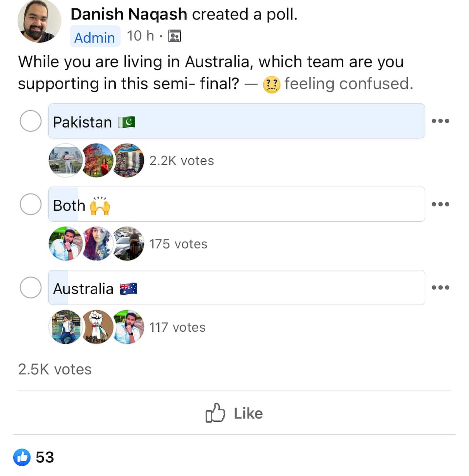Vote for Australia using its radio button

pyautogui.click(x=30, y=288)
